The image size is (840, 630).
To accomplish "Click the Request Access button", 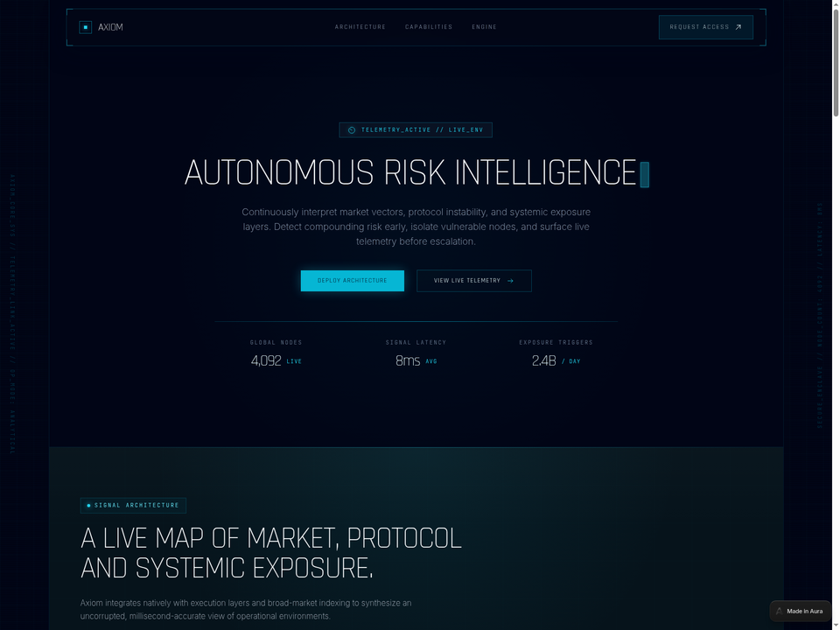I will [x=705, y=27].
